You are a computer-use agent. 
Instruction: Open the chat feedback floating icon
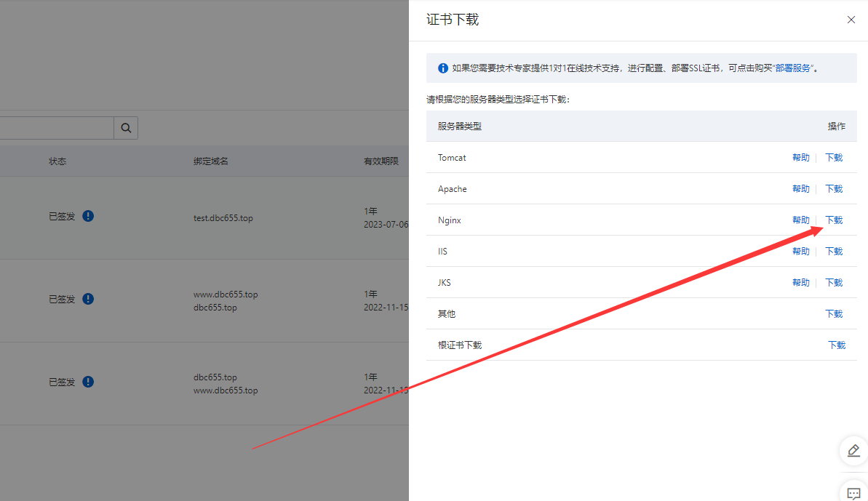click(x=853, y=493)
